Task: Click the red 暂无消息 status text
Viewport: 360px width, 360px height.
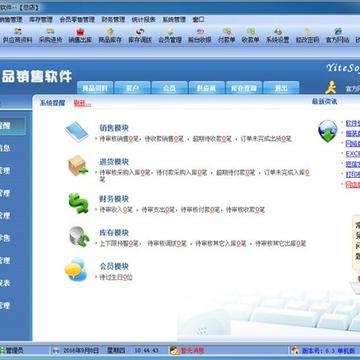Action: tap(192, 351)
